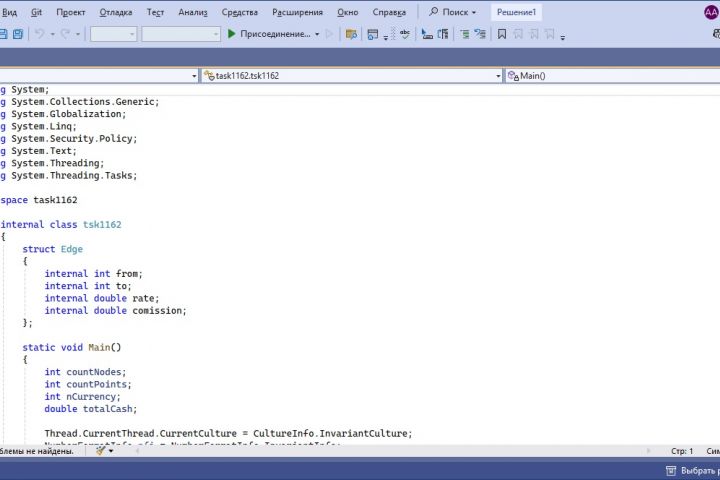Open the folder browse toolbar icon

(351, 34)
